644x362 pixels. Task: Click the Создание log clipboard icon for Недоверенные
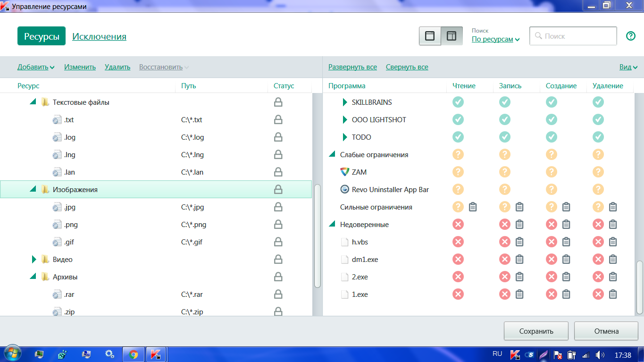tap(566, 224)
